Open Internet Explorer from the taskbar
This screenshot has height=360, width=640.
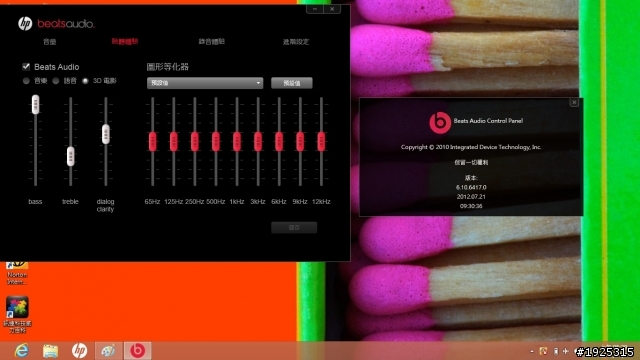click(x=21, y=351)
